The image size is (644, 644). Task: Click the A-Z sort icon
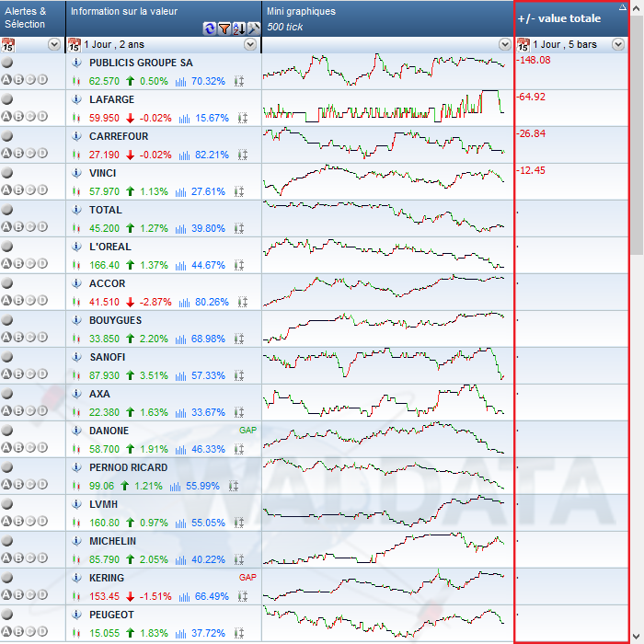[239, 29]
